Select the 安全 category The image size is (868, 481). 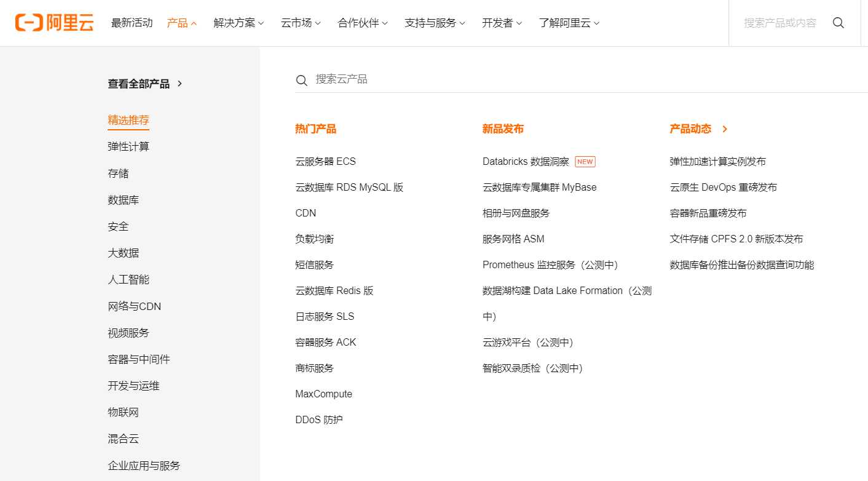(x=118, y=226)
